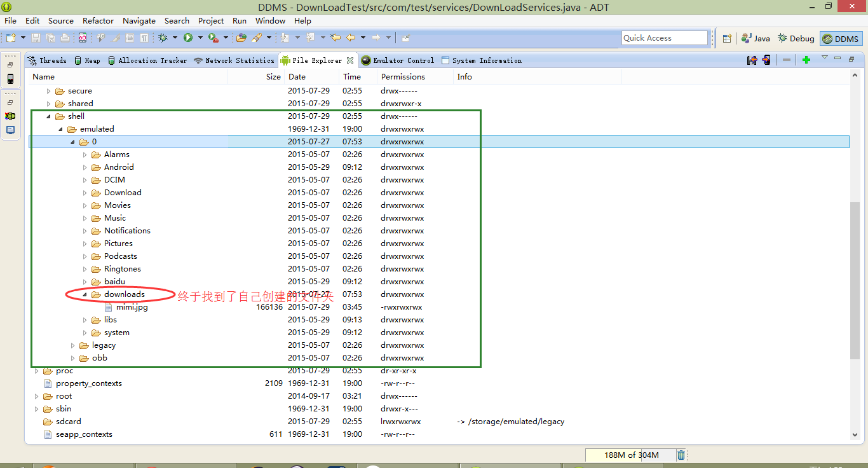Click the garbage collector trash icon
Screen dimensions: 868x468
(x=681, y=455)
